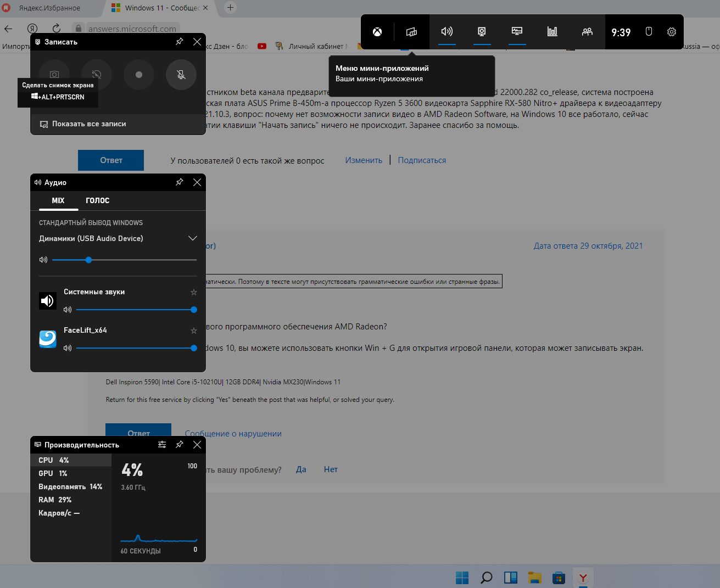Adjust the master output volume slider
Screen dimensions: 720x588
point(124,260)
